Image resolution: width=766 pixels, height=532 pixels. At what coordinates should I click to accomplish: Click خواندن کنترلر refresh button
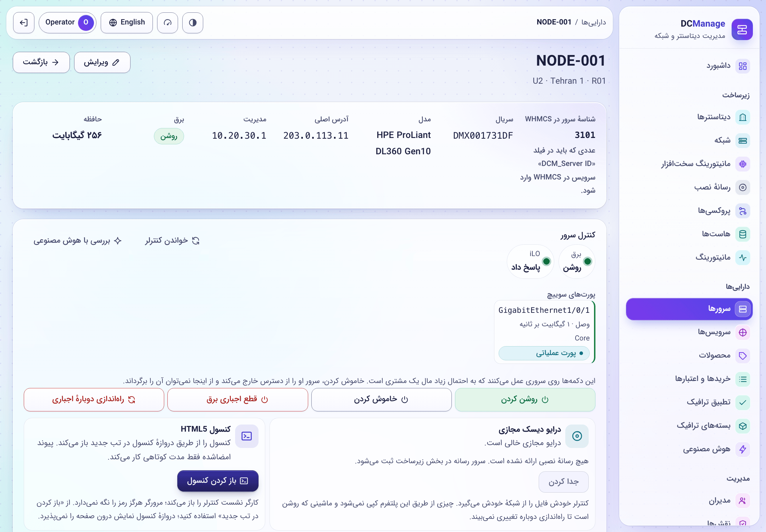click(172, 241)
